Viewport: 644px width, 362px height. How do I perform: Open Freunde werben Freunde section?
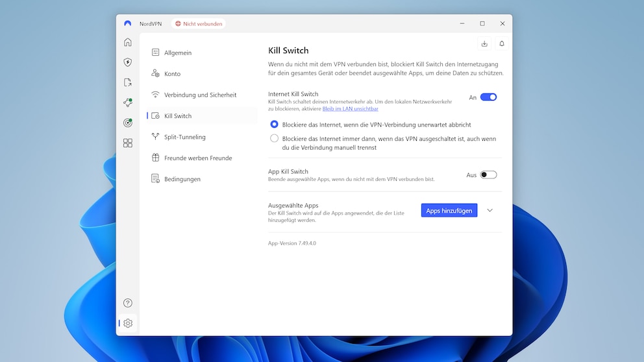click(202, 158)
